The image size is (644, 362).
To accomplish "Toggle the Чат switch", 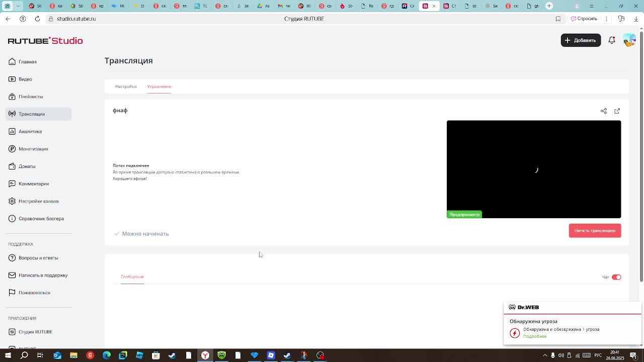I will [x=616, y=277].
